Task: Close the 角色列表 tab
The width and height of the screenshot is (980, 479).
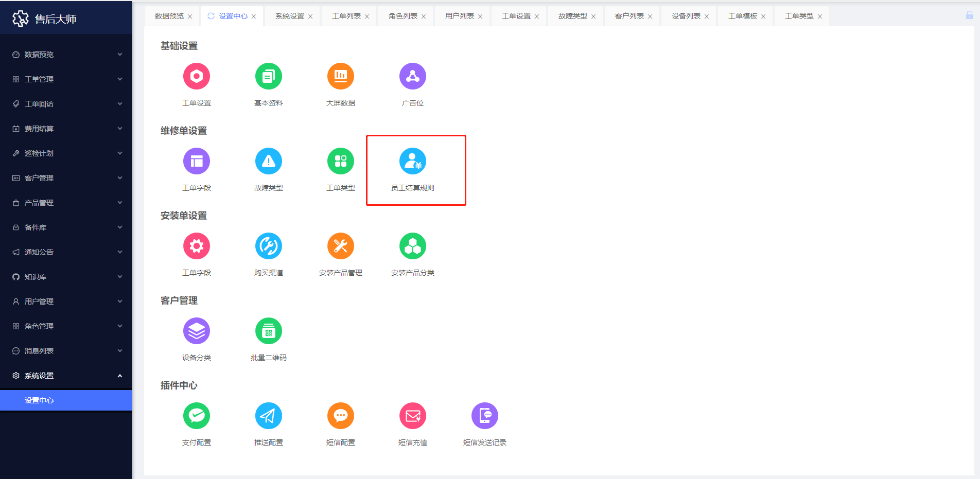Action: tap(424, 16)
